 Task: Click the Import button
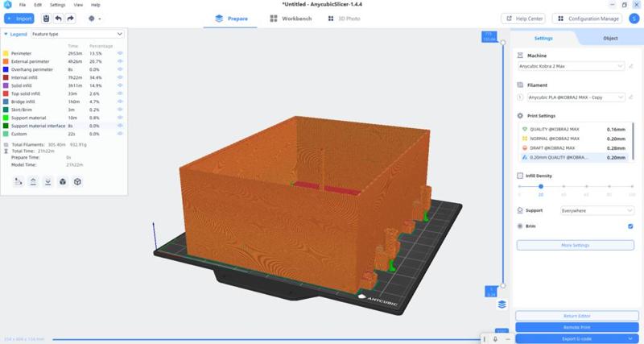[19, 19]
